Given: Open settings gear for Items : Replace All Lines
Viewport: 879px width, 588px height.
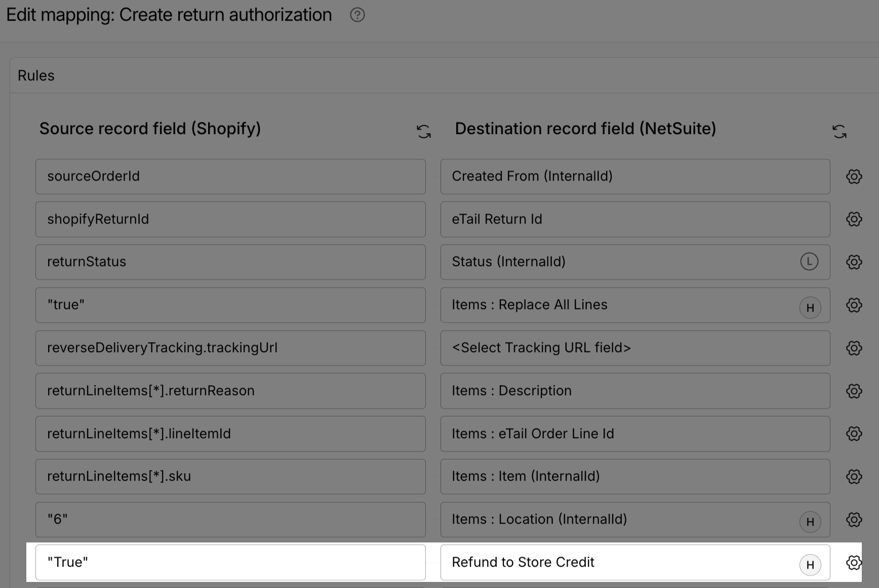Looking at the screenshot, I should pos(854,305).
